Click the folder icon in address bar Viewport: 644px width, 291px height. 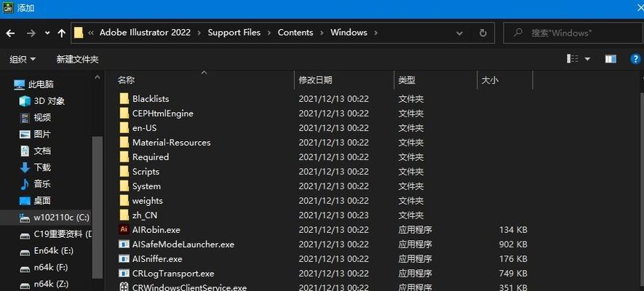(x=79, y=33)
